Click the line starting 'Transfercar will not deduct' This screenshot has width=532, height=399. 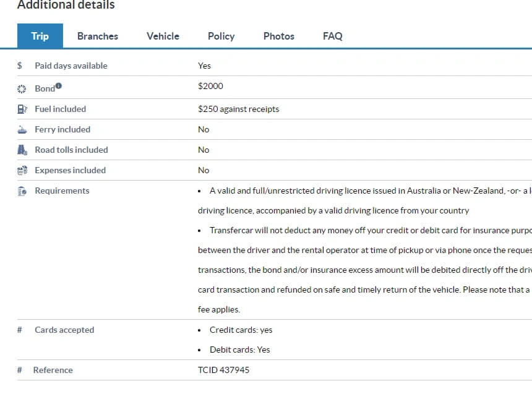371,230
